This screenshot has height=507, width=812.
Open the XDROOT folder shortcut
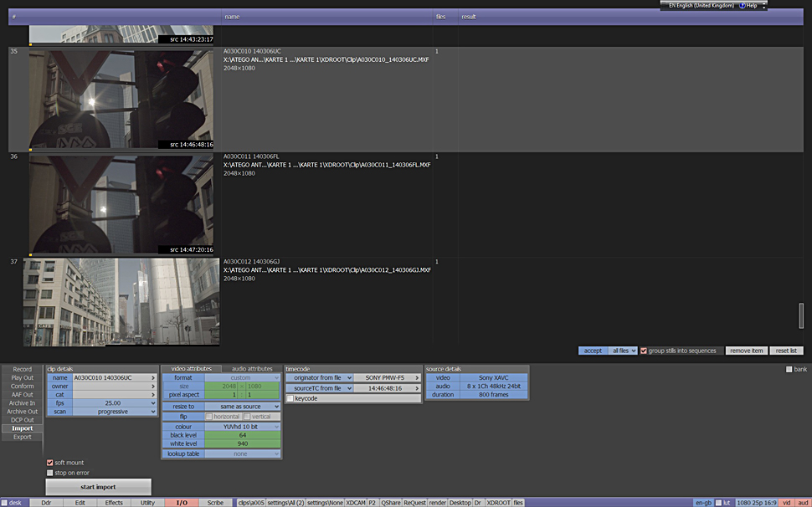click(498, 503)
